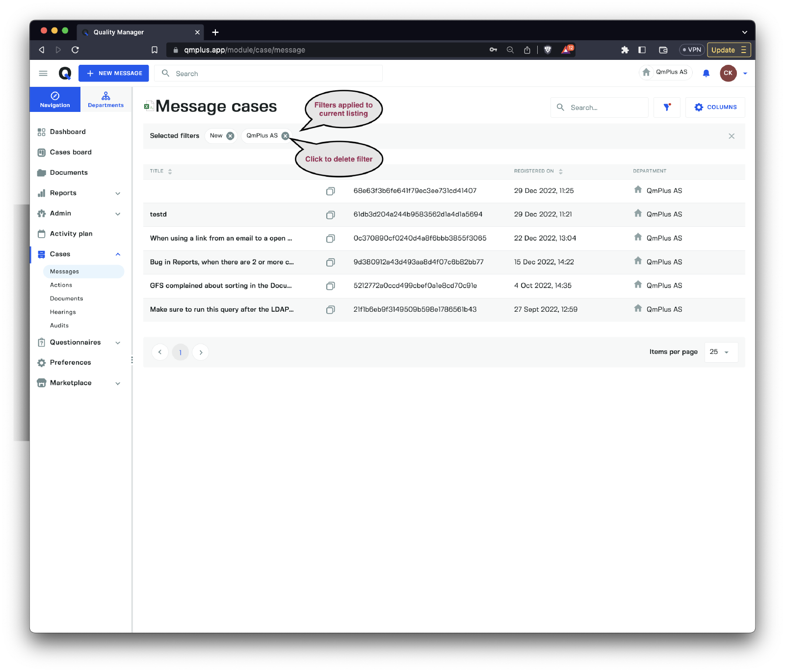
Task: Bookmark this page in the address bar
Action: click(155, 50)
